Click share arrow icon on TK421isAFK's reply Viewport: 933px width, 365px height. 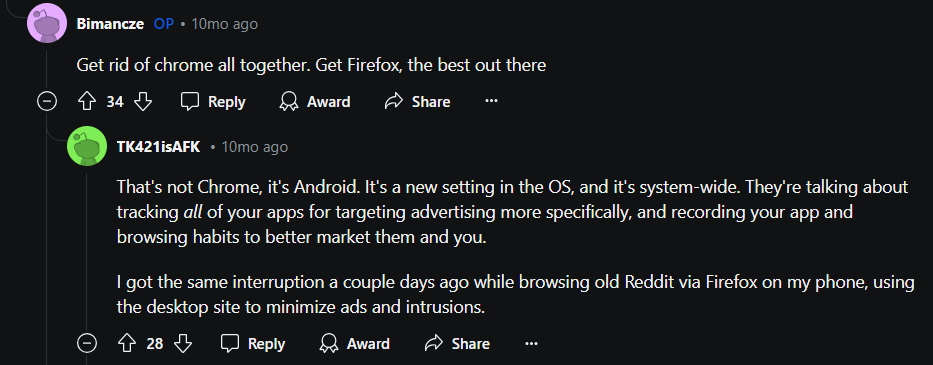(434, 344)
